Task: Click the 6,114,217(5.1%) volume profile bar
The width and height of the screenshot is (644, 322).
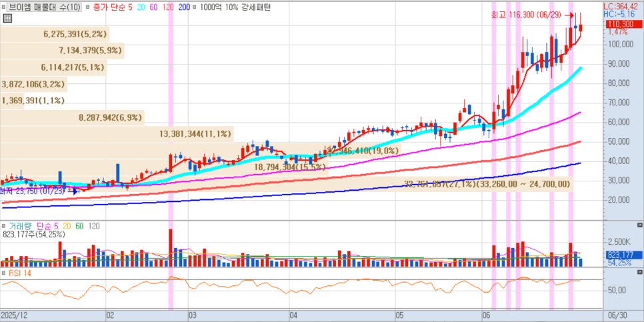Action: [53, 67]
